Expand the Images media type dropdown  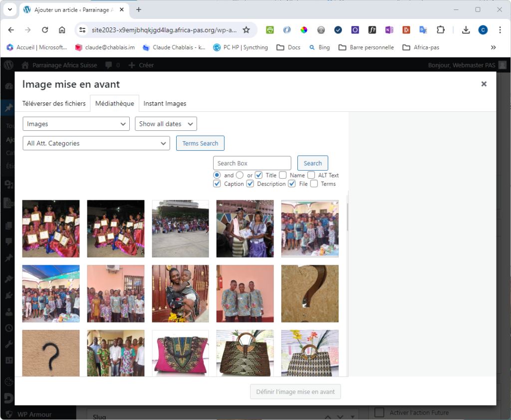[x=76, y=124]
